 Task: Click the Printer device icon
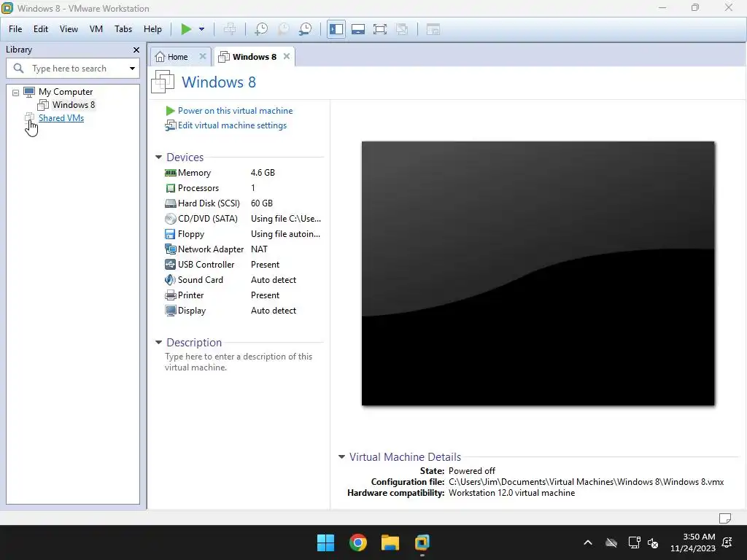pyautogui.click(x=170, y=295)
